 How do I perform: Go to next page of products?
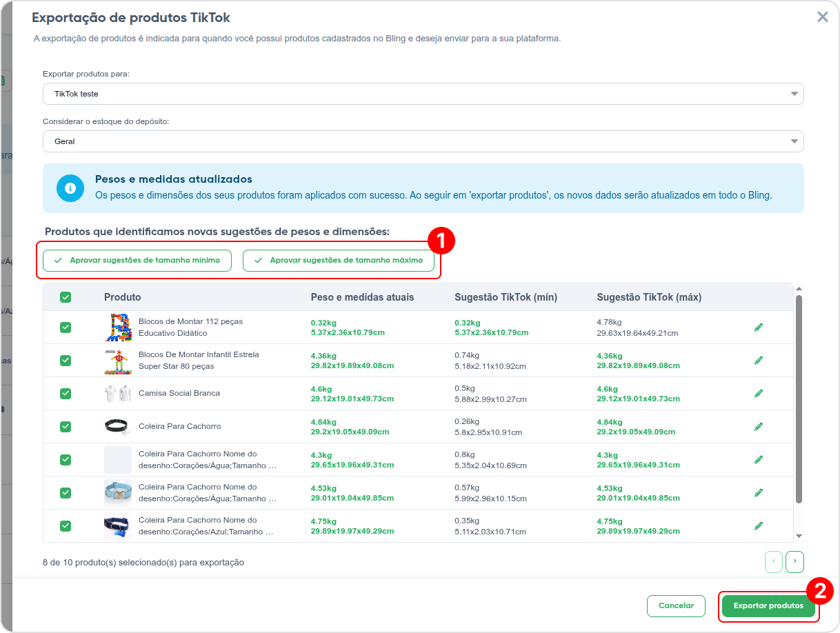click(794, 561)
